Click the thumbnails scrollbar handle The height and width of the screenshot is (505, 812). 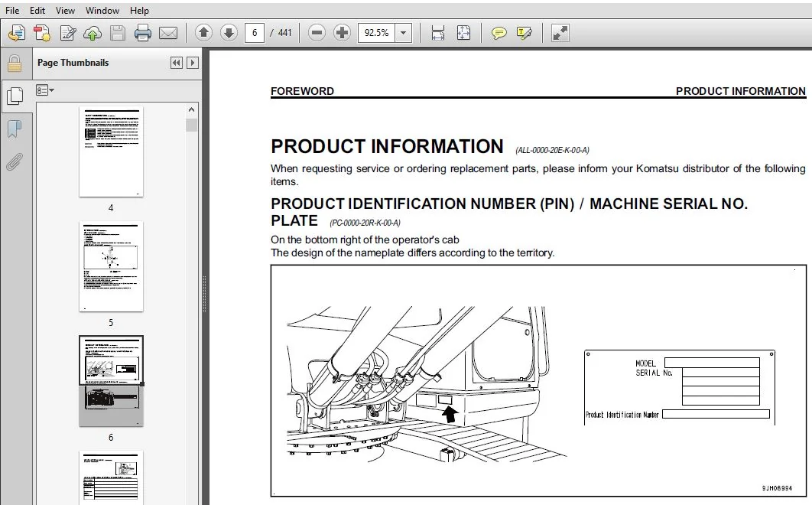point(192,125)
